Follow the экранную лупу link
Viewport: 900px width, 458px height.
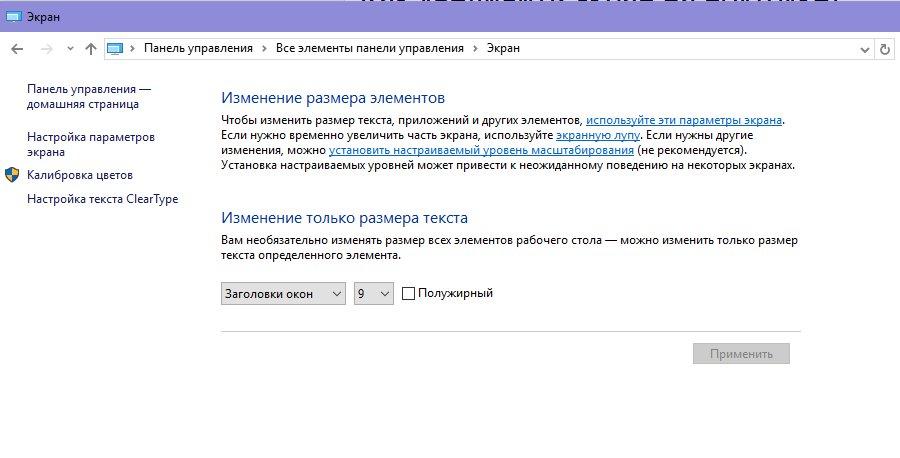coord(596,134)
